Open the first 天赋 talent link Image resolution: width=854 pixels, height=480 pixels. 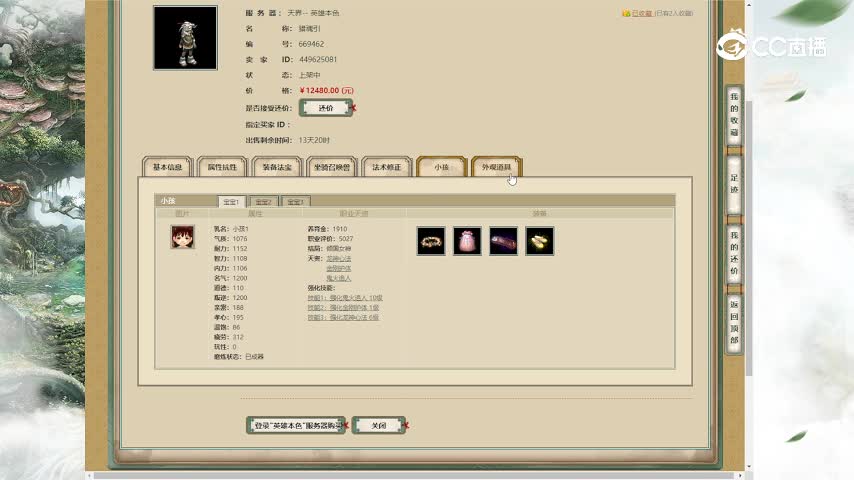(338, 258)
